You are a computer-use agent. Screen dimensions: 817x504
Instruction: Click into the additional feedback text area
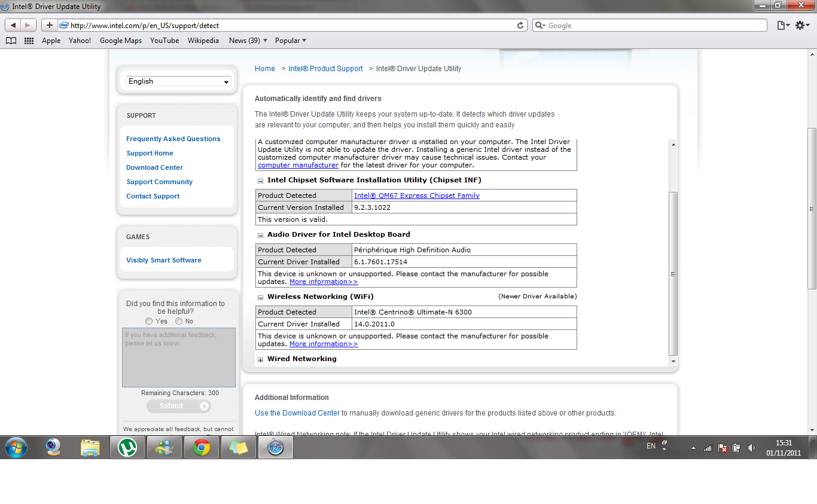click(x=179, y=358)
